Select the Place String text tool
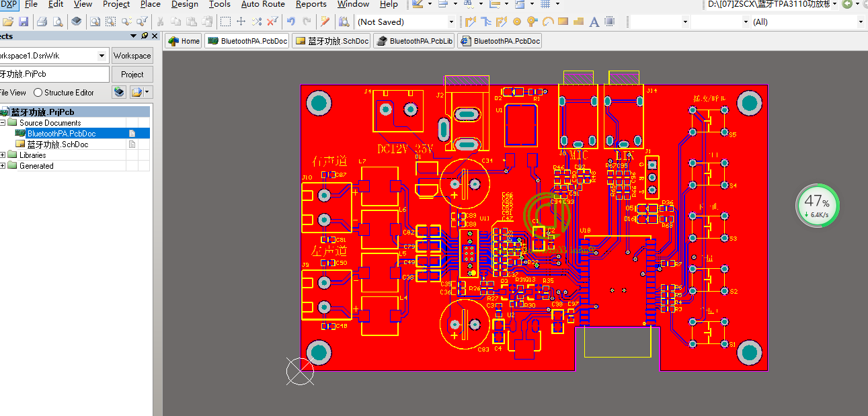 (594, 22)
